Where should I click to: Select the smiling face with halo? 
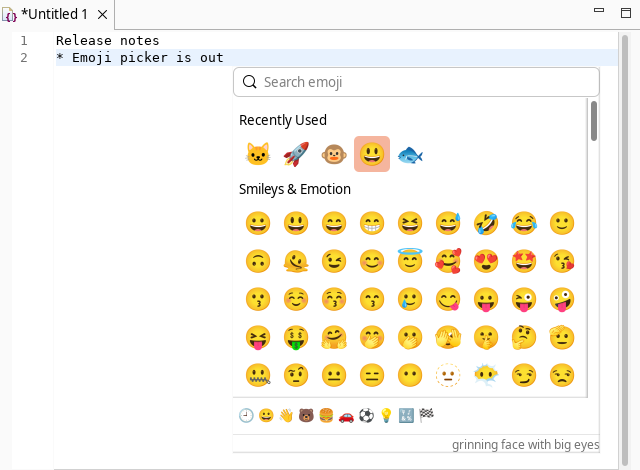click(410, 260)
